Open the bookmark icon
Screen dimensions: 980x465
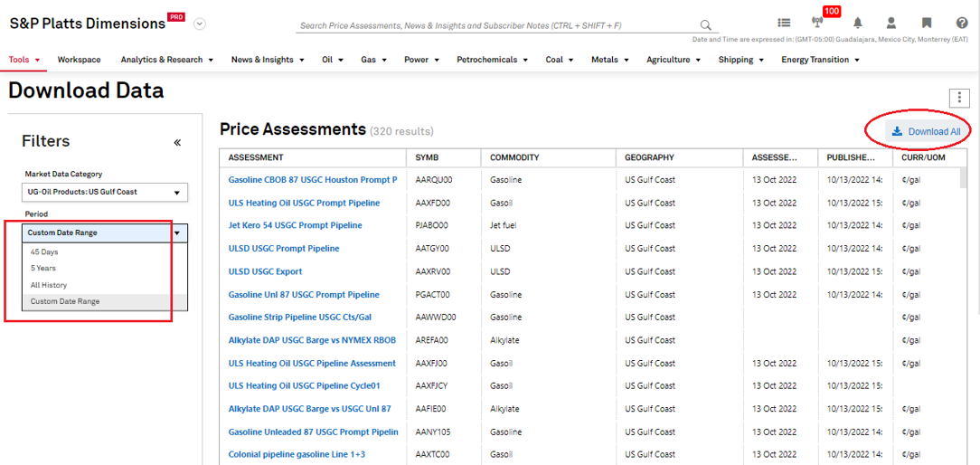[927, 23]
